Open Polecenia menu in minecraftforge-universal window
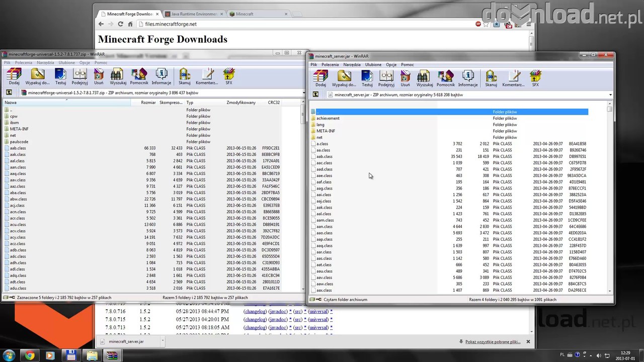Viewport: 644px width, 362px height. [x=24, y=63]
